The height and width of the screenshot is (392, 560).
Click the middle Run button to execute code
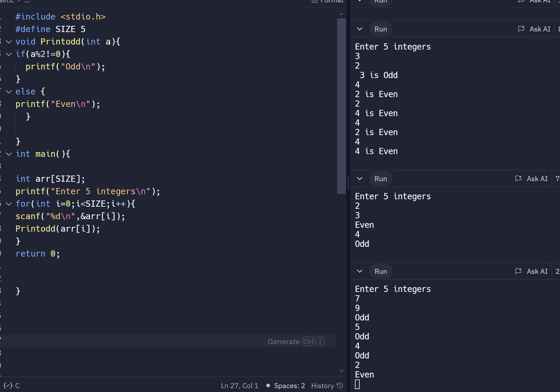pyautogui.click(x=381, y=178)
